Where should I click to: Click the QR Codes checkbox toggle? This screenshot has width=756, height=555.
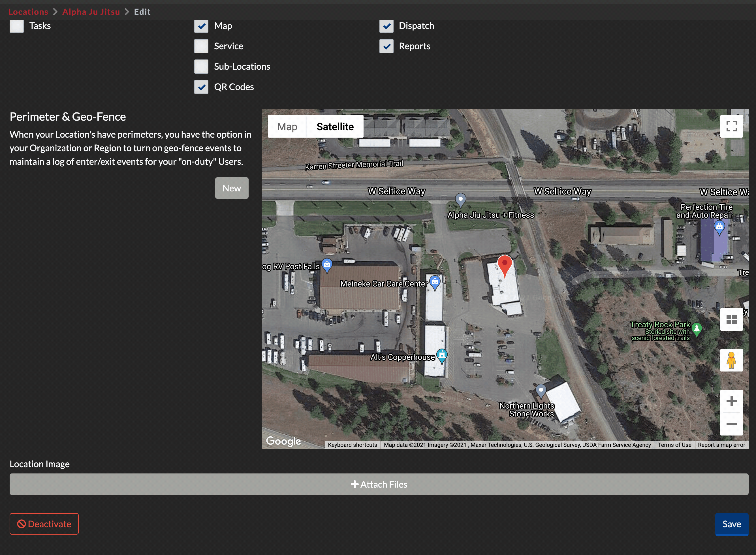pos(202,87)
